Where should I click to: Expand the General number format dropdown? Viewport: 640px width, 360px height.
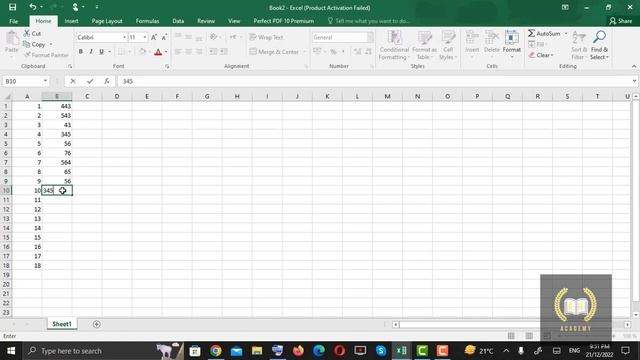370,37
